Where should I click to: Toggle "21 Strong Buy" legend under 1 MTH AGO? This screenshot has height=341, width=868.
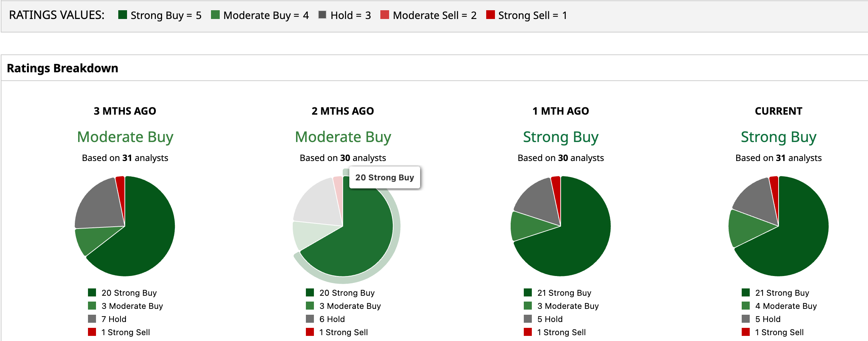pyautogui.click(x=564, y=293)
